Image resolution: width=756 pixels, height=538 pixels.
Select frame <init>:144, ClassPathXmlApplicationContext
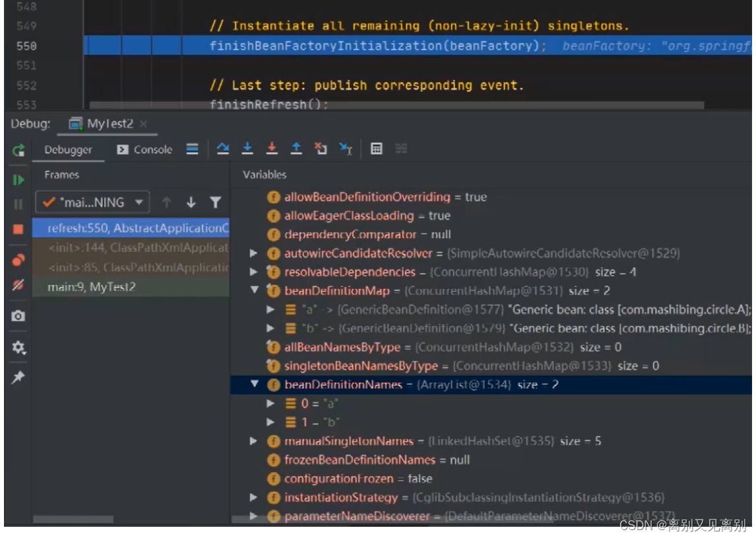point(131,248)
